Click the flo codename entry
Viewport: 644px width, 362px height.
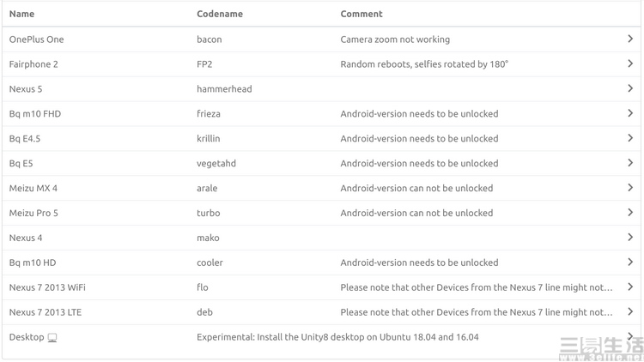tap(203, 287)
